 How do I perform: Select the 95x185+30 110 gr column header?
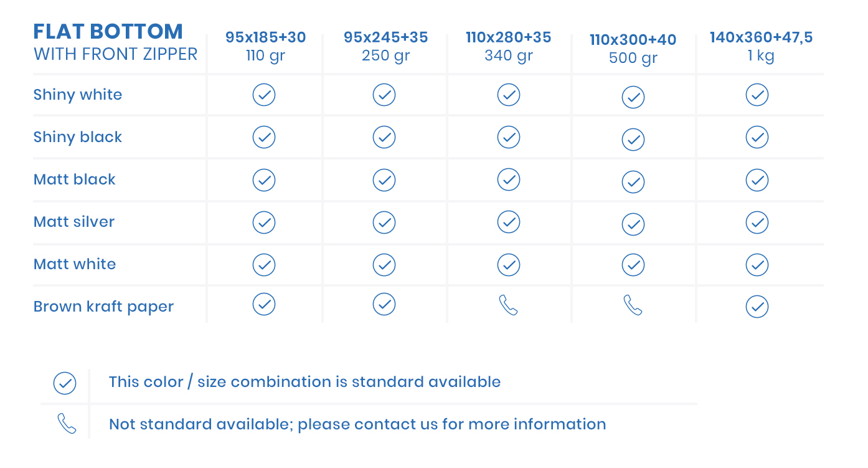click(x=266, y=46)
